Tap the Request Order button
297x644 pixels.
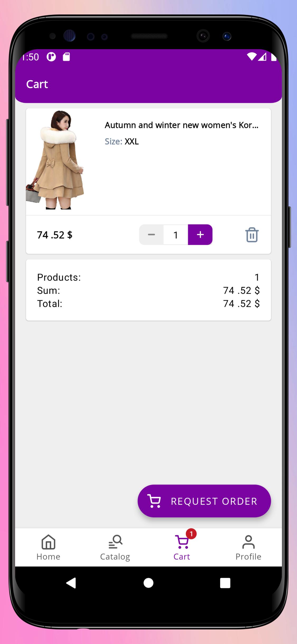click(204, 501)
